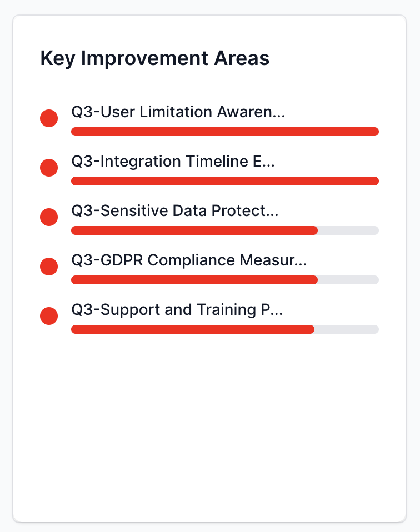Click the red dot beside Q3-User Limitation Awareness
The height and width of the screenshot is (532, 420).
click(49, 118)
